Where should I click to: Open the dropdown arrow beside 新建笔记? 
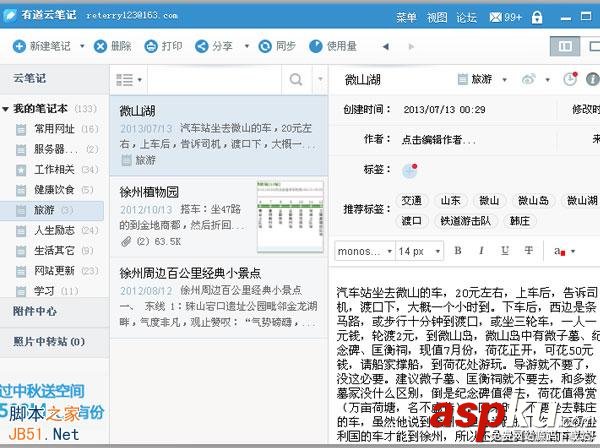coord(82,46)
